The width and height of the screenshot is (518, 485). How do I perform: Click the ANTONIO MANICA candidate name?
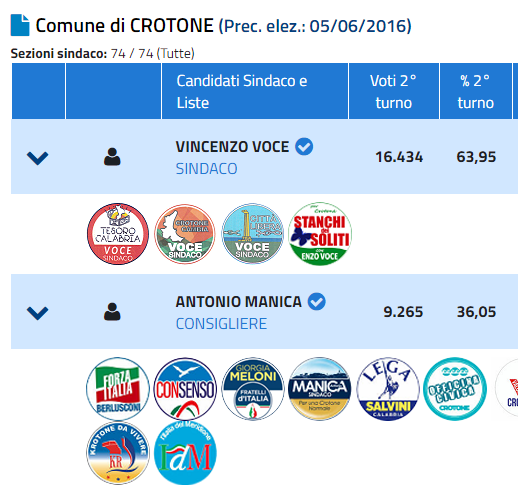point(239,302)
